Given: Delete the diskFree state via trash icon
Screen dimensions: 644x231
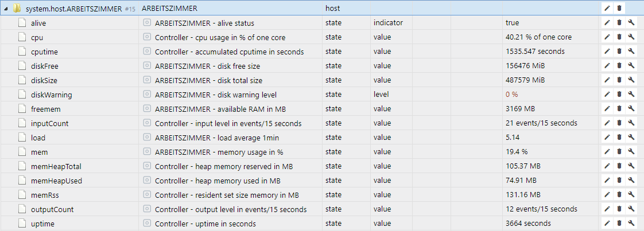Looking at the screenshot, I should coord(619,66).
